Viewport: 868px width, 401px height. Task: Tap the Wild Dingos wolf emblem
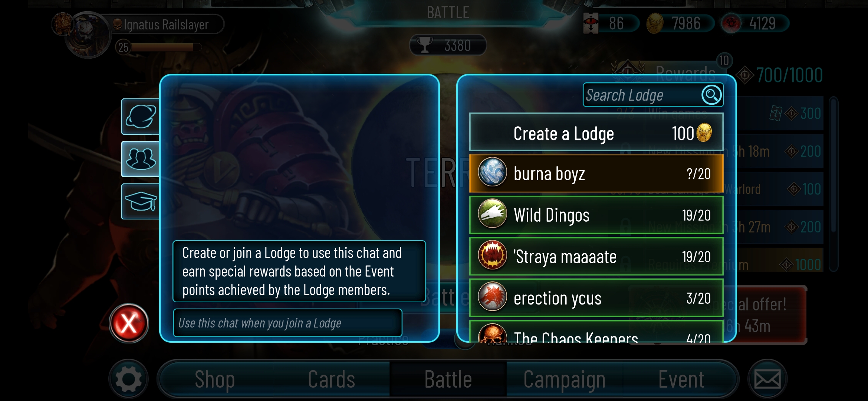pyautogui.click(x=493, y=213)
